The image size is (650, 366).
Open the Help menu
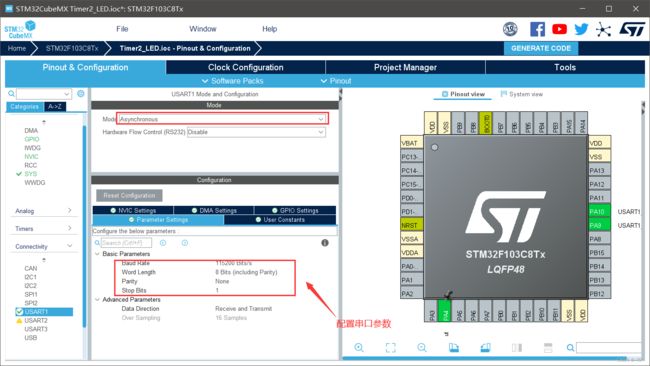click(269, 29)
